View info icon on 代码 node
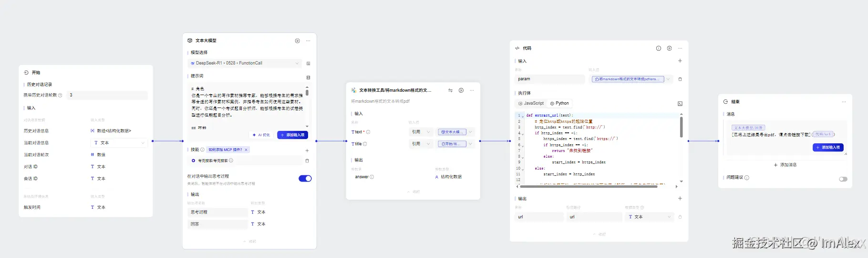Viewport: 868px width, 258px height. (659, 48)
